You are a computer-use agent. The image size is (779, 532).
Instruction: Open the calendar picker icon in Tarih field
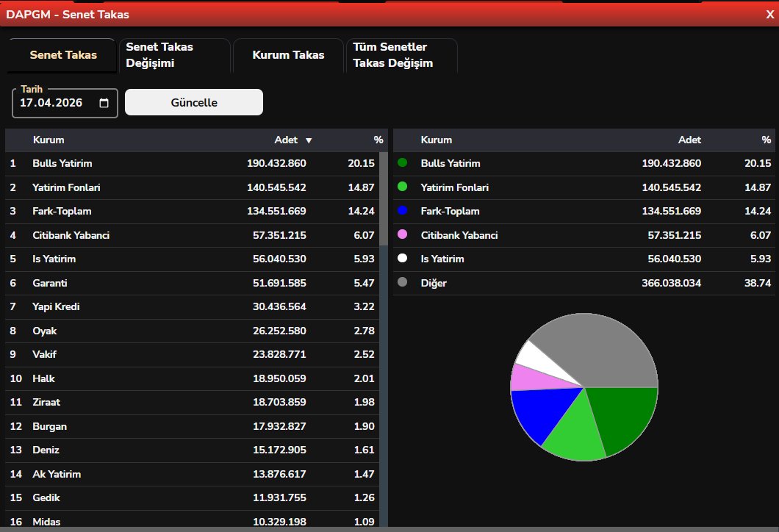point(104,103)
